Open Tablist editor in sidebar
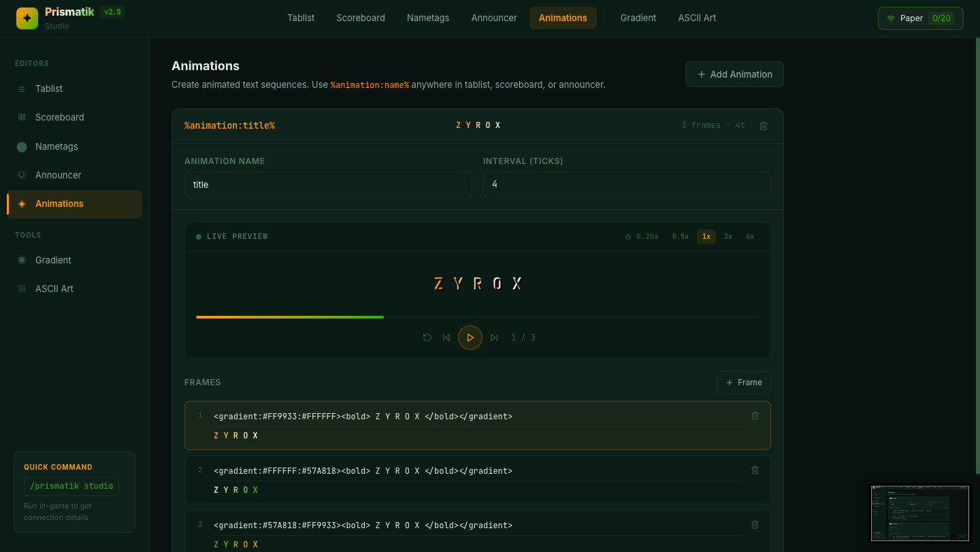 point(75,88)
